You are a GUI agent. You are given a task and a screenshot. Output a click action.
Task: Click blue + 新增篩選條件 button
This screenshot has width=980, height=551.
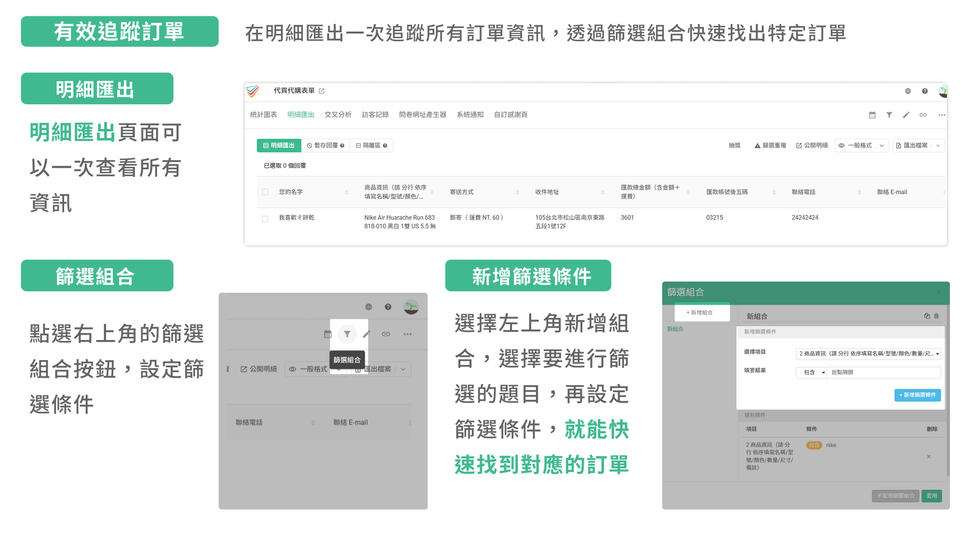(x=917, y=395)
